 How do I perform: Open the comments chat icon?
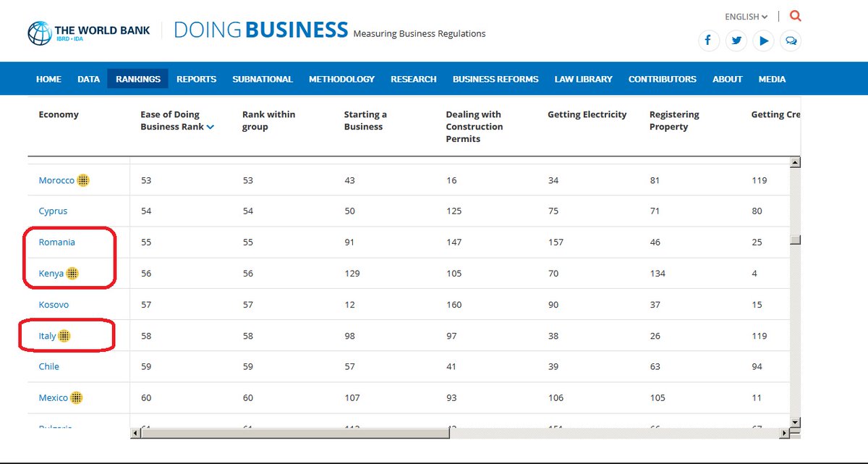click(x=791, y=41)
